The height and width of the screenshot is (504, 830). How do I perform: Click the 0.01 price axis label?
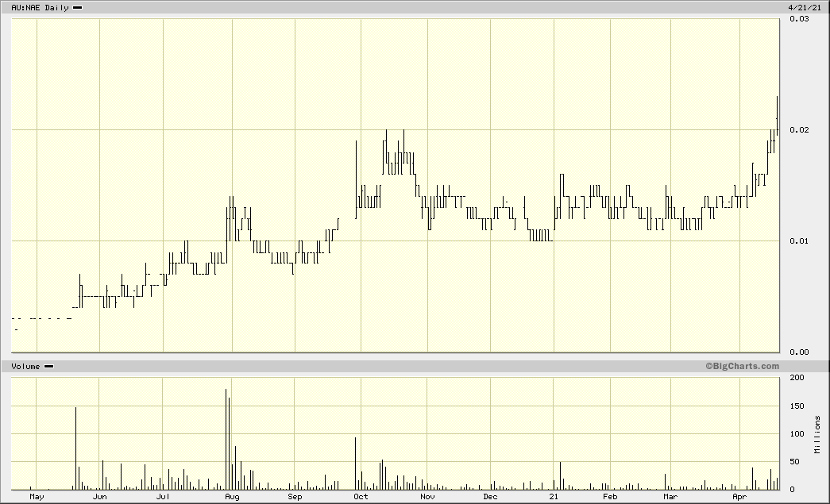point(799,241)
